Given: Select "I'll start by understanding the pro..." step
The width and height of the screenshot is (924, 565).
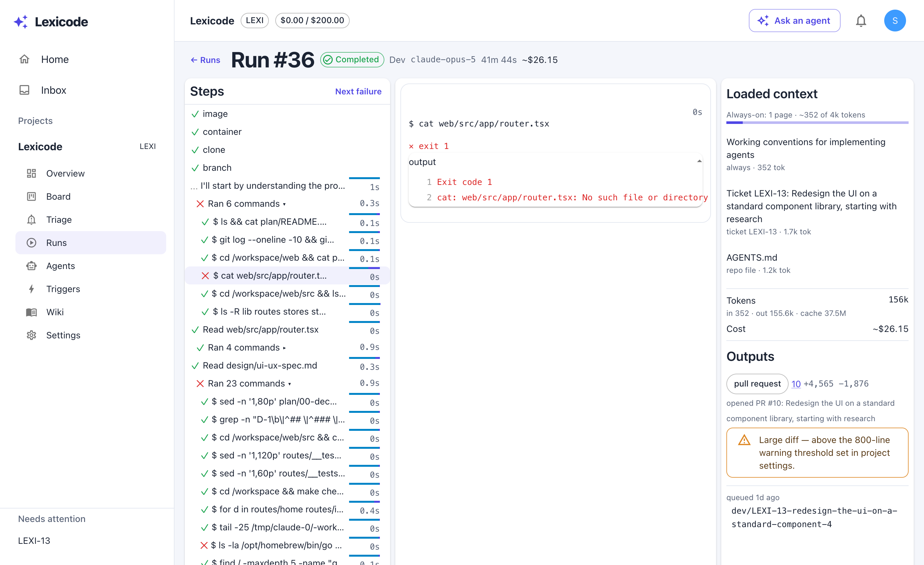Looking at the screenshot, I should [x=287, y=186].
